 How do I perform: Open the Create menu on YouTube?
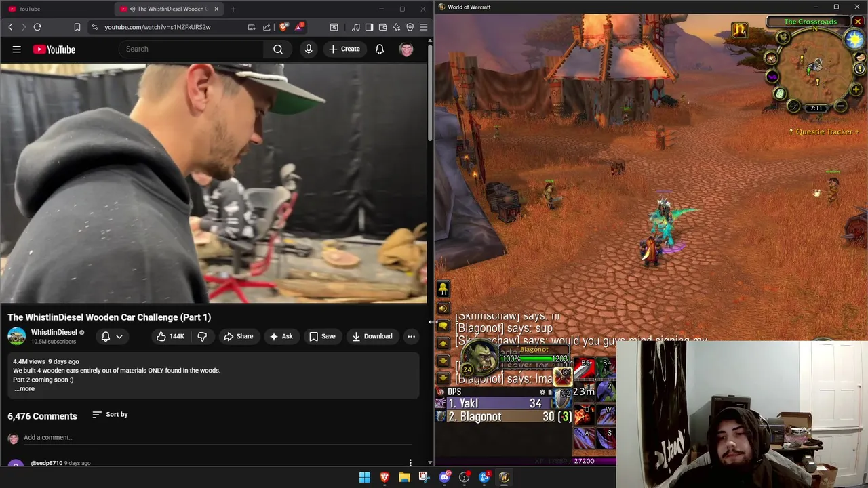tap(344, 49)
